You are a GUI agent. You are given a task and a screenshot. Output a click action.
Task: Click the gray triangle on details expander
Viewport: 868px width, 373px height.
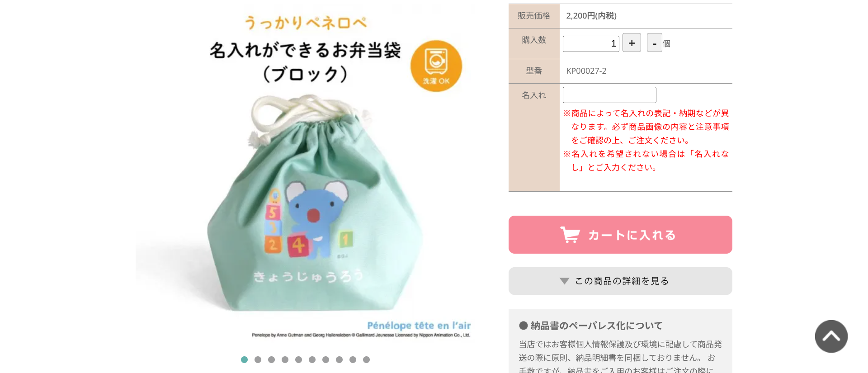[564, 281]
